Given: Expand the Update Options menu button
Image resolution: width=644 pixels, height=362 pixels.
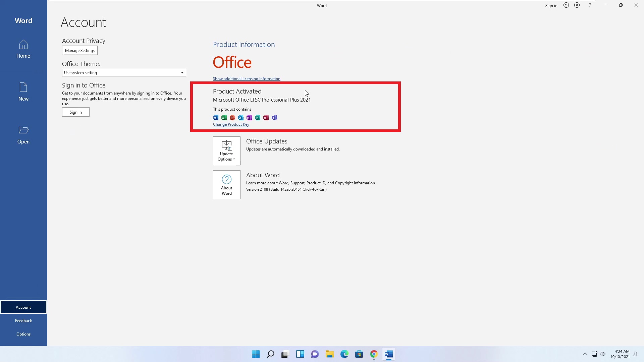Looking at the screenshot, I should 227,151.
